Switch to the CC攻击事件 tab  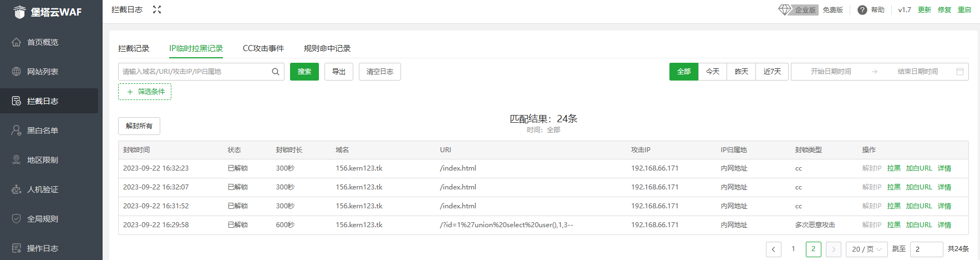point(263,48)
